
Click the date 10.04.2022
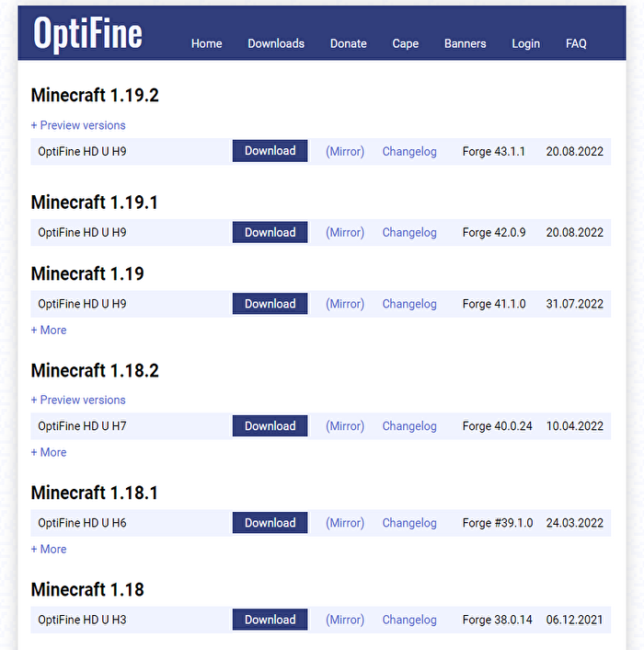click(574, 425)
